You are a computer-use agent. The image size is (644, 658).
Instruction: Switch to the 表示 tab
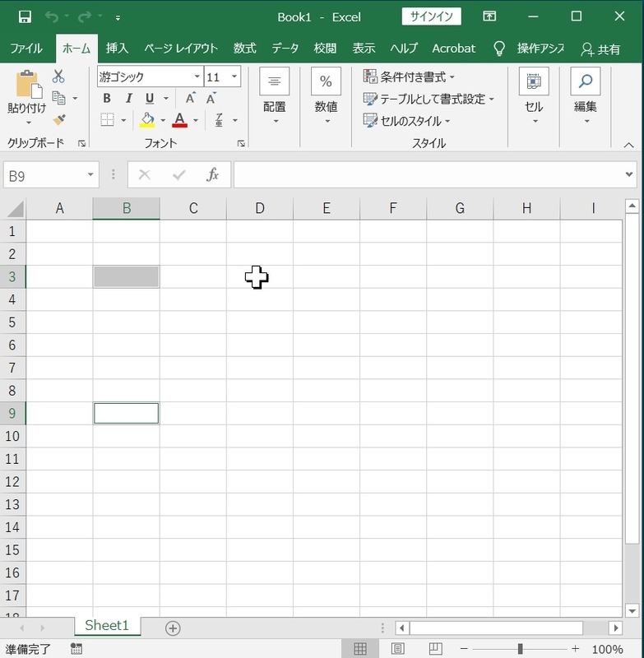point(364,49)
